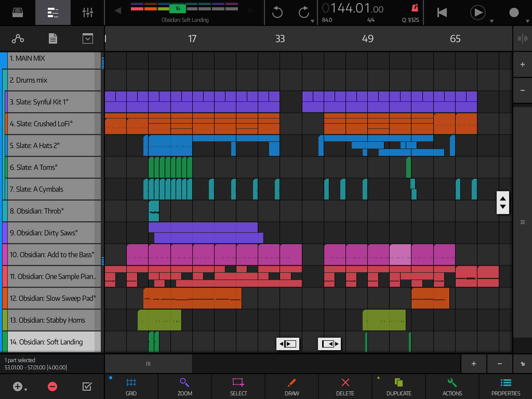
Task: Select the Draw tool
Action: tap(292, 386)
